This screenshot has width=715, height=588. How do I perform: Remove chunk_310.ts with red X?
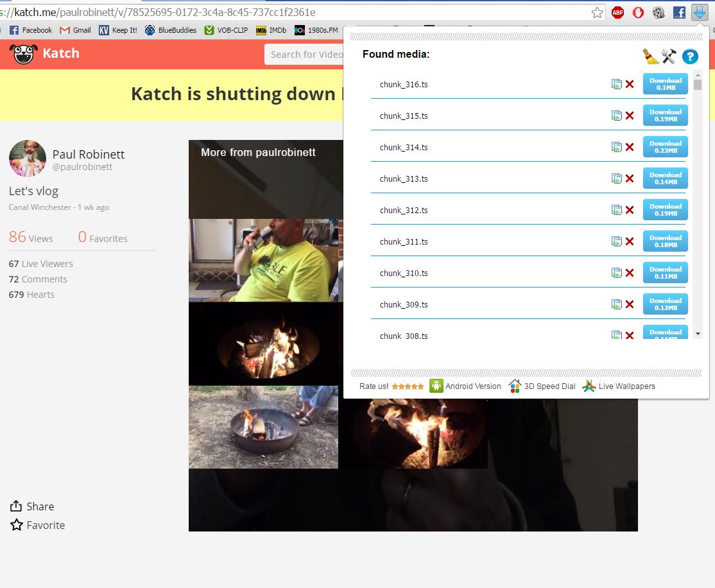(630, 273)
